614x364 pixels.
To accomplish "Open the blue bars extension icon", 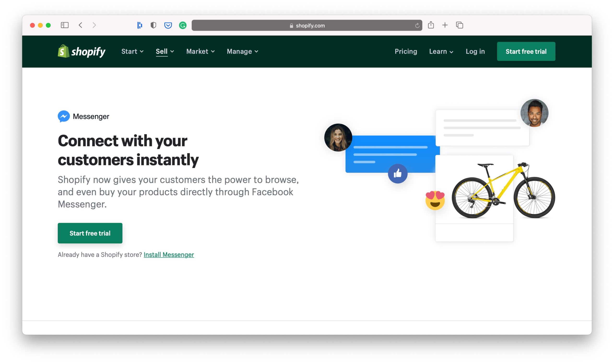I will coord(140,25).
